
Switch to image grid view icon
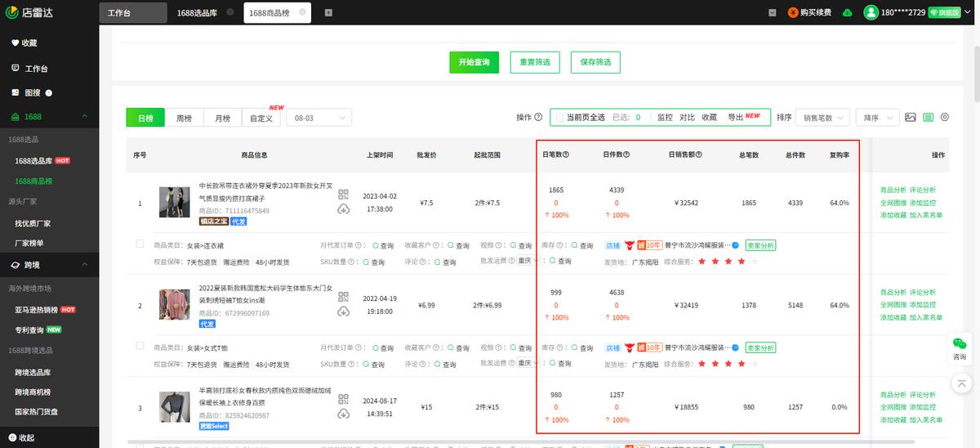[911, 118]
